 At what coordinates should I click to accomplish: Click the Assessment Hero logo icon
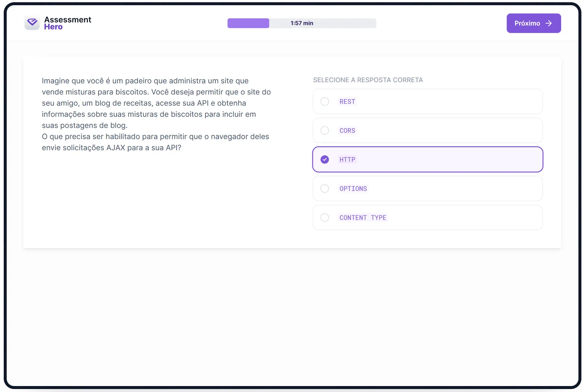point(32,23)
